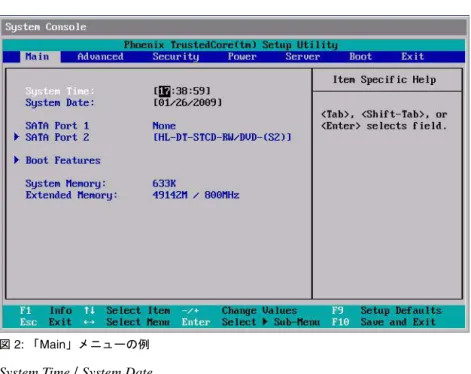Go to the Server menu tab
This screenshot has height=374, width=471.
(x=303, y=57)
